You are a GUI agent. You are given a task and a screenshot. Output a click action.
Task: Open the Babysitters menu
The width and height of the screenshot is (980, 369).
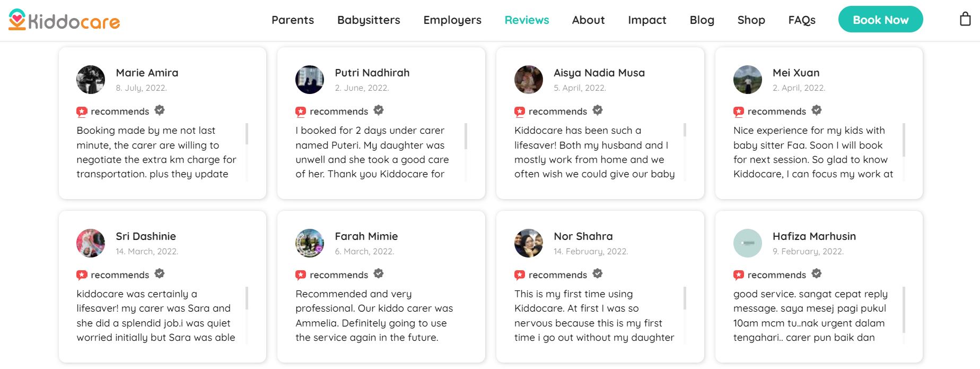pos(369,20)
